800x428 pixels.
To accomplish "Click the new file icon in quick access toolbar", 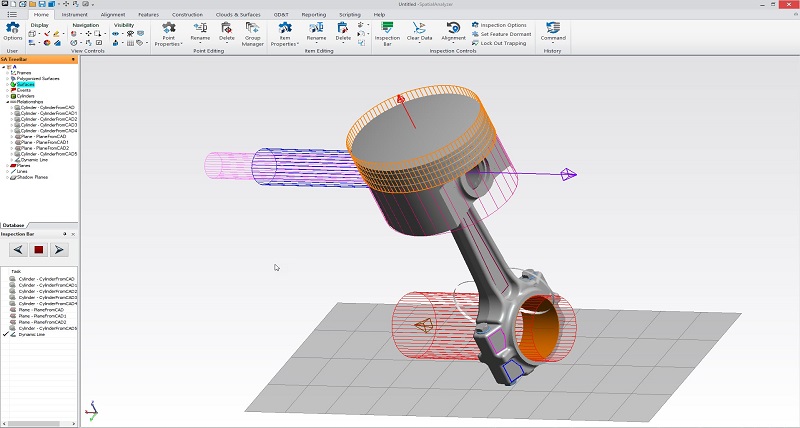I will click(13, 4).
